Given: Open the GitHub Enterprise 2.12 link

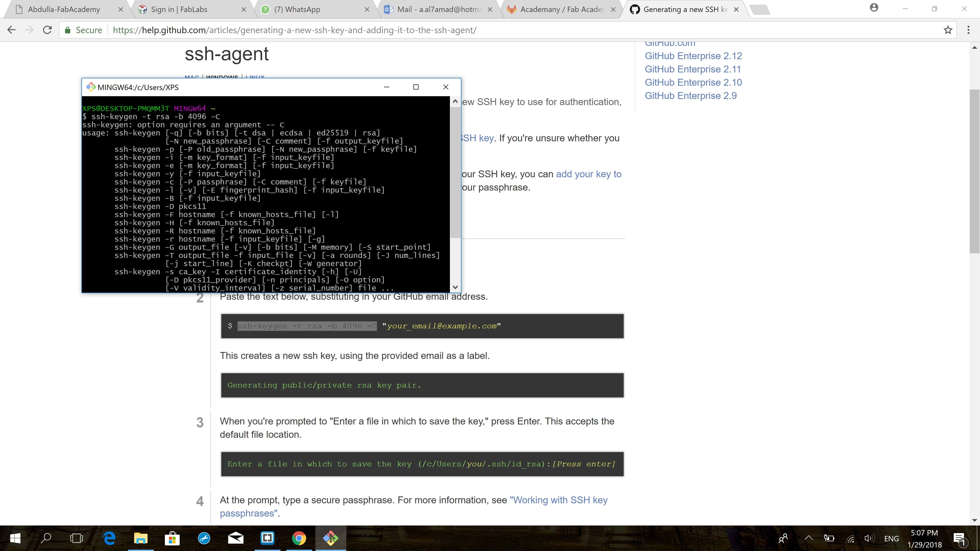Looking at the screenshot, I should (693, 56).
